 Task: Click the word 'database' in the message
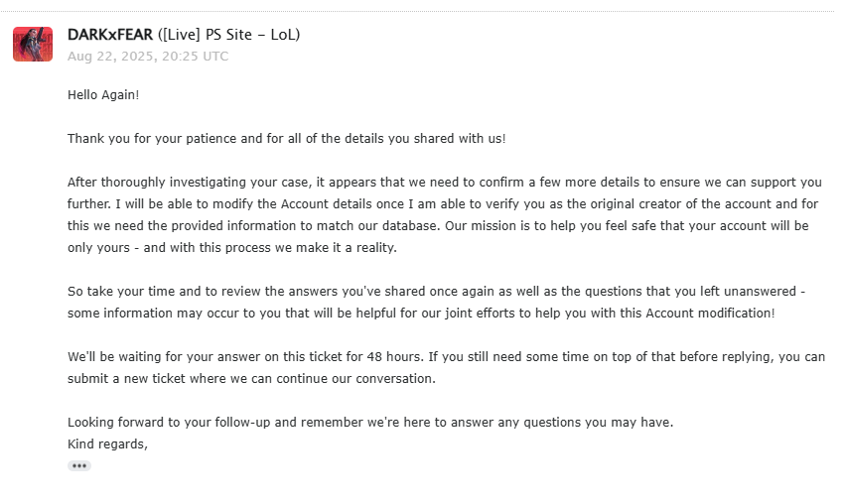tap(409, 225)
